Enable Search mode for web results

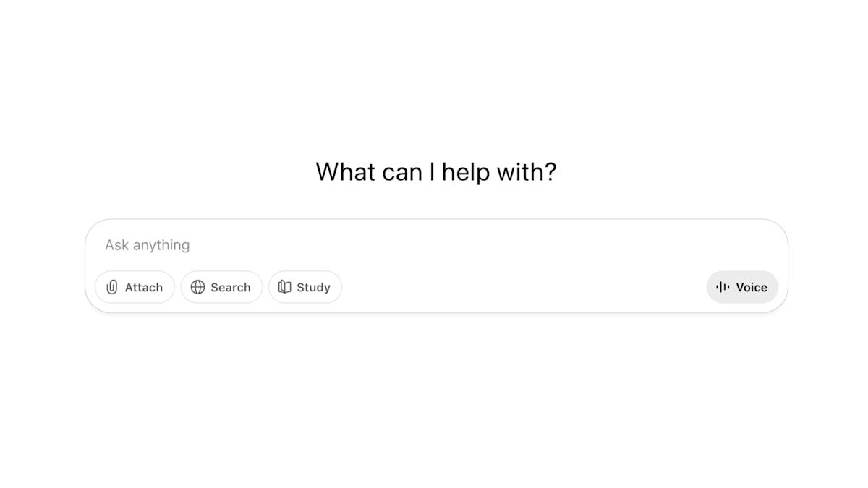tap(221, 287)
